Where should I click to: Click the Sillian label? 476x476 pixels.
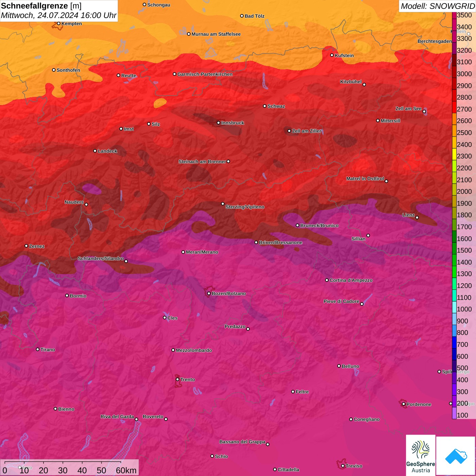358,239
